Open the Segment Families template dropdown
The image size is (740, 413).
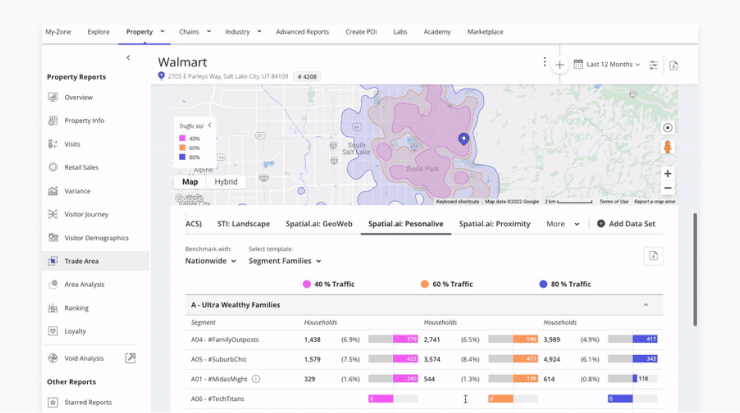click(x=285, y=261)
